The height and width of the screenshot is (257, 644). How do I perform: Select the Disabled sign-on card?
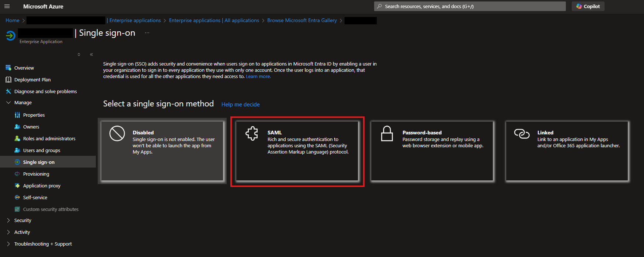162,151
